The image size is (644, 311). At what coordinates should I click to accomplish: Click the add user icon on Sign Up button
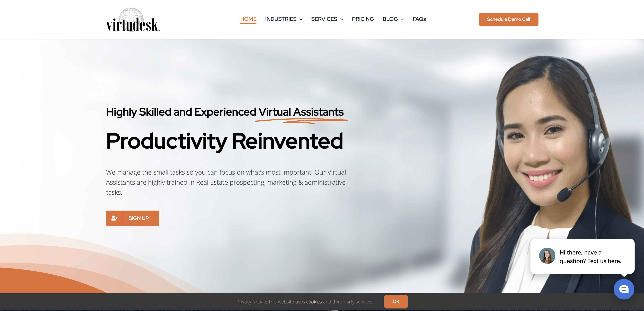(114, 218)
